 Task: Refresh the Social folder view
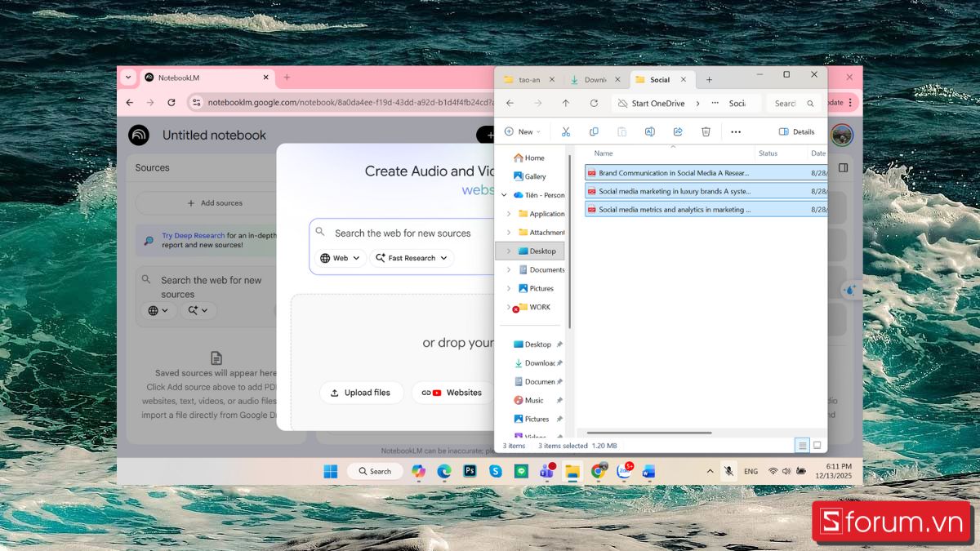pyautogui.click(x=594, y=104)
